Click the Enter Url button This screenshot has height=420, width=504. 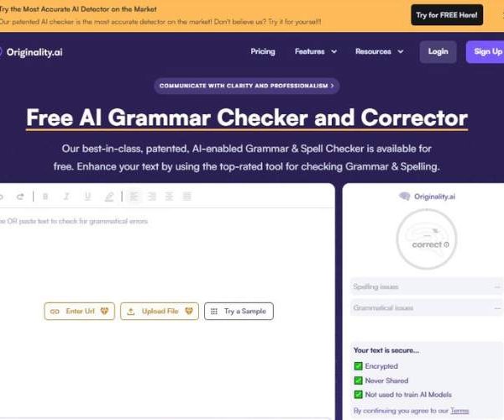click(80, 311)
